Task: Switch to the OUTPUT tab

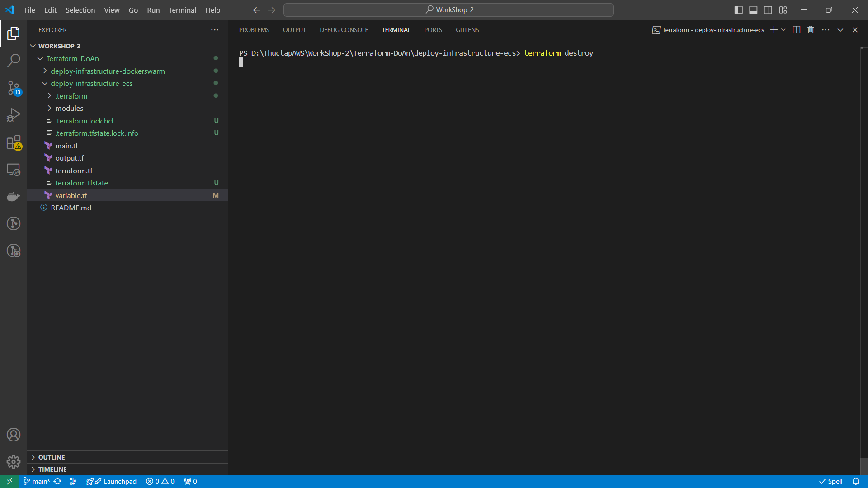Action: pos(294,30)
